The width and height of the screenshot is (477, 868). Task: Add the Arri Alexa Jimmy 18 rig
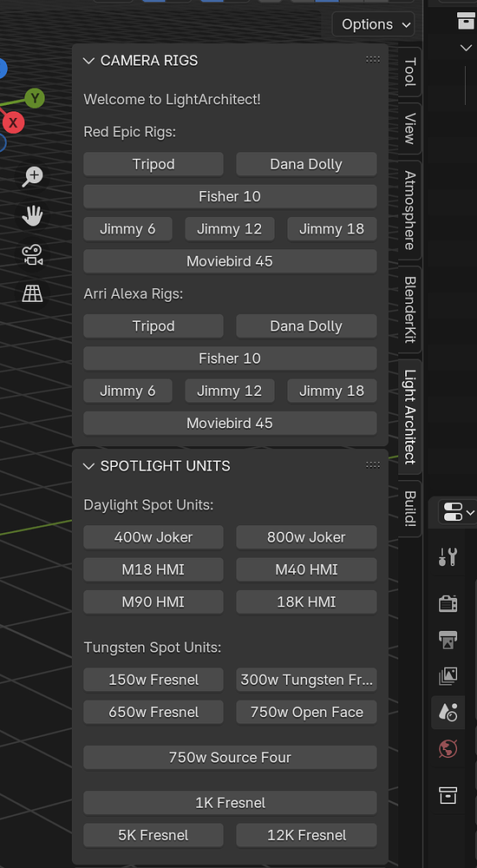332,391
